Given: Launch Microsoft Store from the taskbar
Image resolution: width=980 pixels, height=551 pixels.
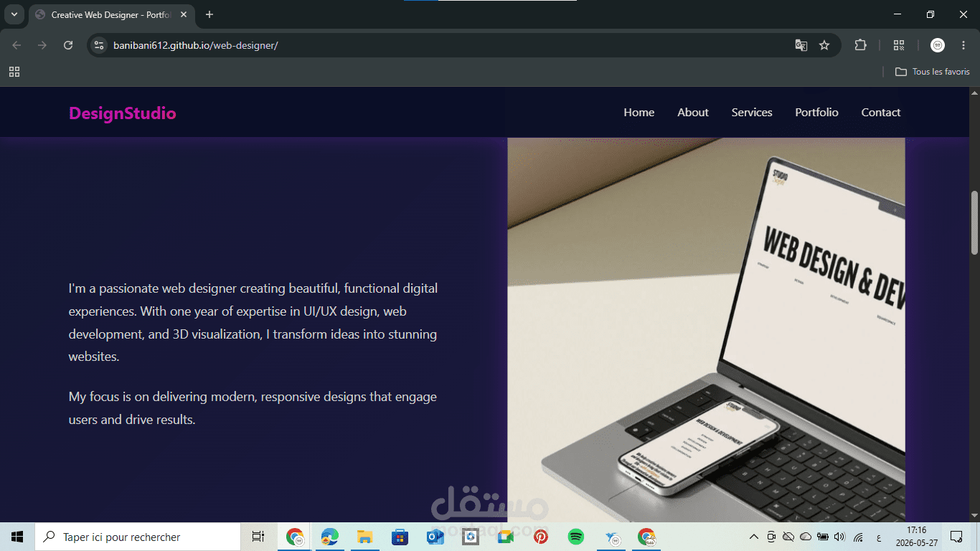Looking at the screenshot, I should (x=400, y=537).
